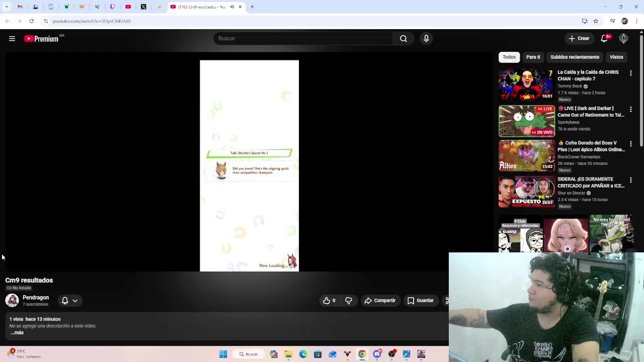Screen dimensions: 644x362
Task: Expand description with ...más
Action: click(x=17, y=333)
